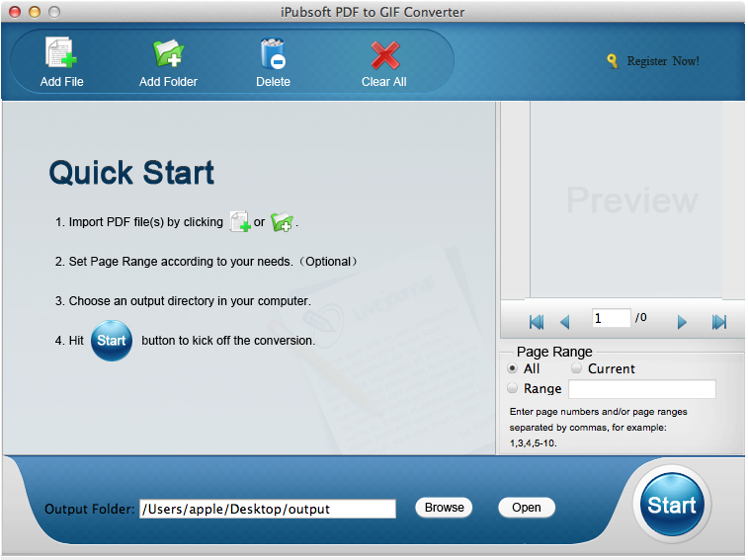The width and height of the screenshot is (748, 560).
Task: Click the small add-file icon in Quick Start
Action: click(239, 222)
